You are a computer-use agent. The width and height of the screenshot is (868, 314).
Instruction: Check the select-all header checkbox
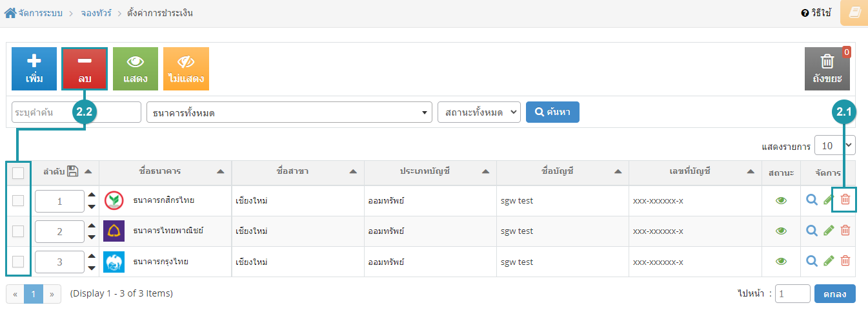click(x=18, y=173)
